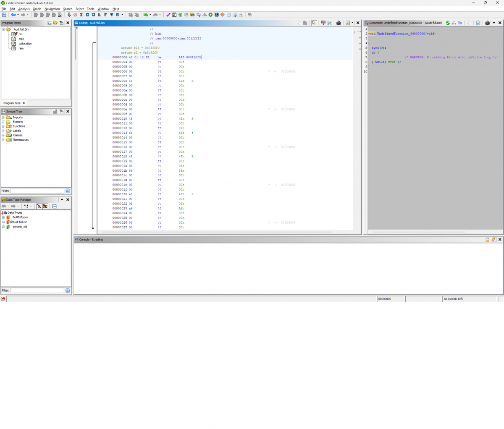Open the Decompile panel dropdown menu arrow

pos(494,23)
